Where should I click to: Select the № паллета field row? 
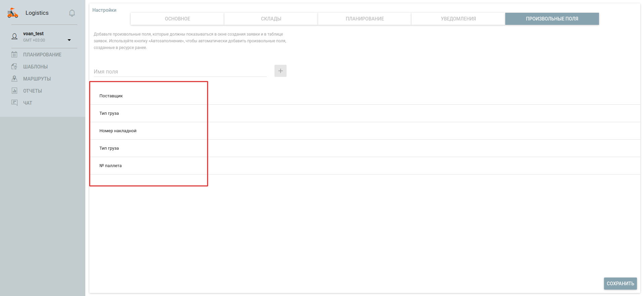(111, 166)
